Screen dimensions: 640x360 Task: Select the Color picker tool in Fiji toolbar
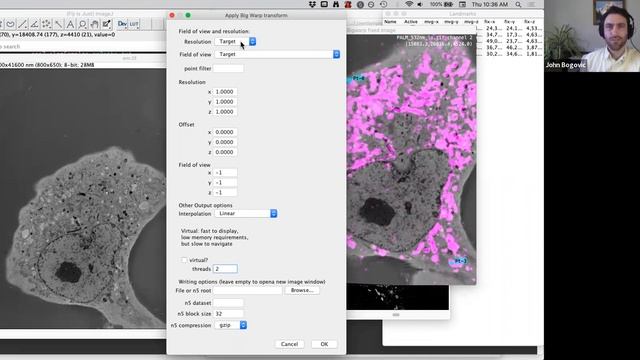pyautogui.click(x=107, y=24)
